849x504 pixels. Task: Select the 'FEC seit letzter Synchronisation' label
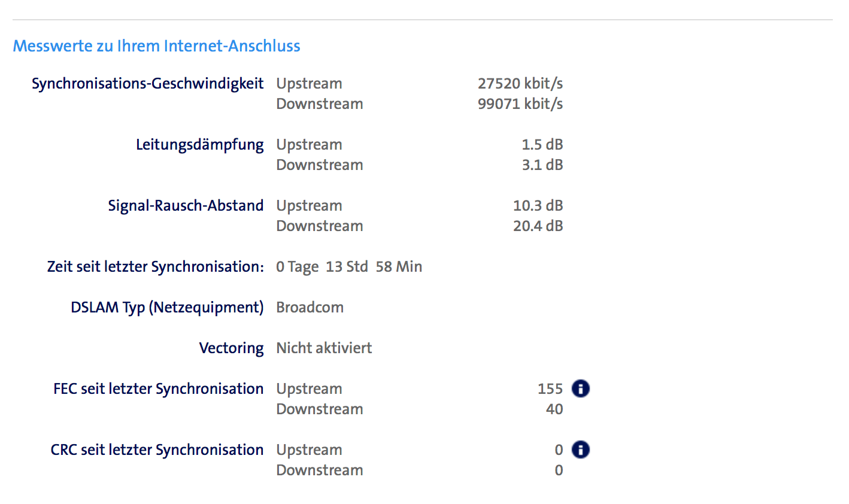(x=158, y=388)
